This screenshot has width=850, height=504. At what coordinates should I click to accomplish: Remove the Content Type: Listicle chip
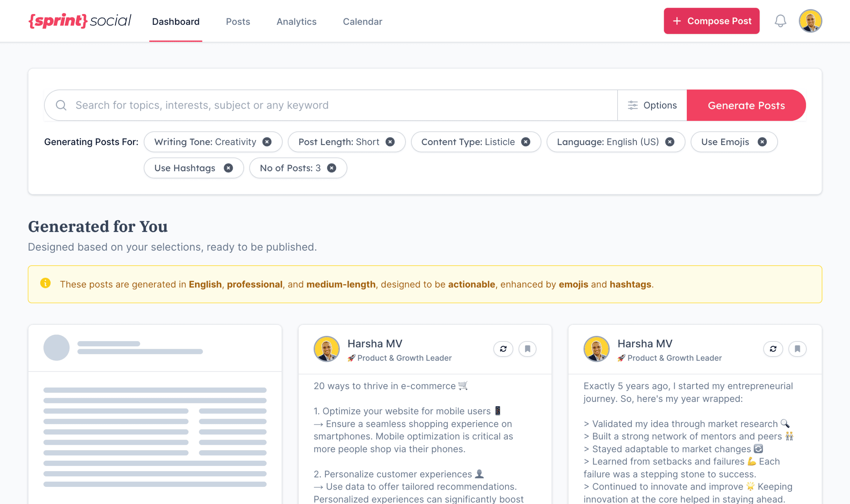tap(525, 142)
